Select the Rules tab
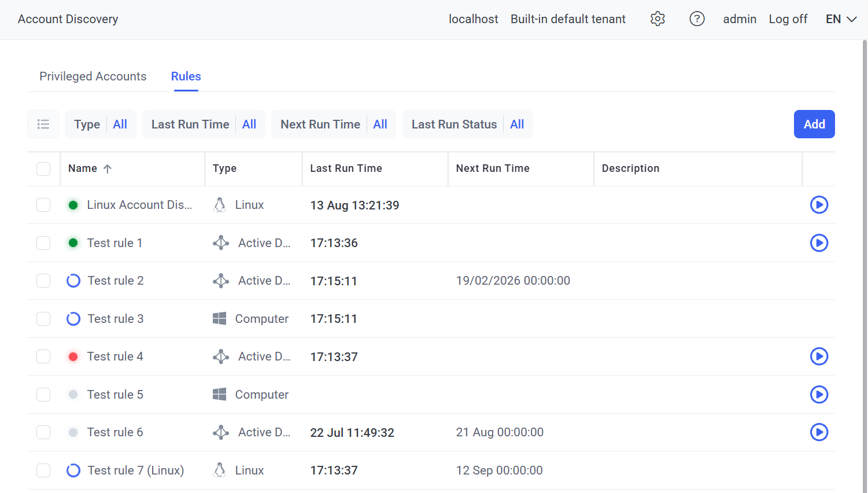868x493 pixels. point(186,76)
